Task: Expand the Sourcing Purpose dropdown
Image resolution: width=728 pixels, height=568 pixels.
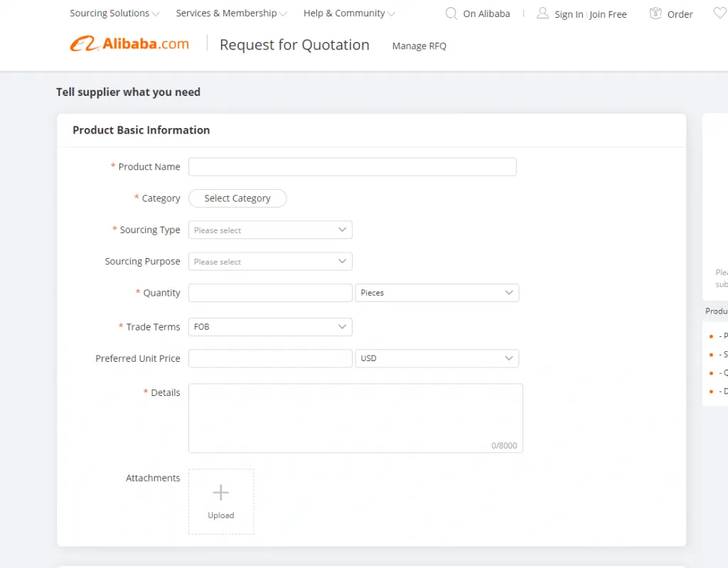Action: coord(270,262)
